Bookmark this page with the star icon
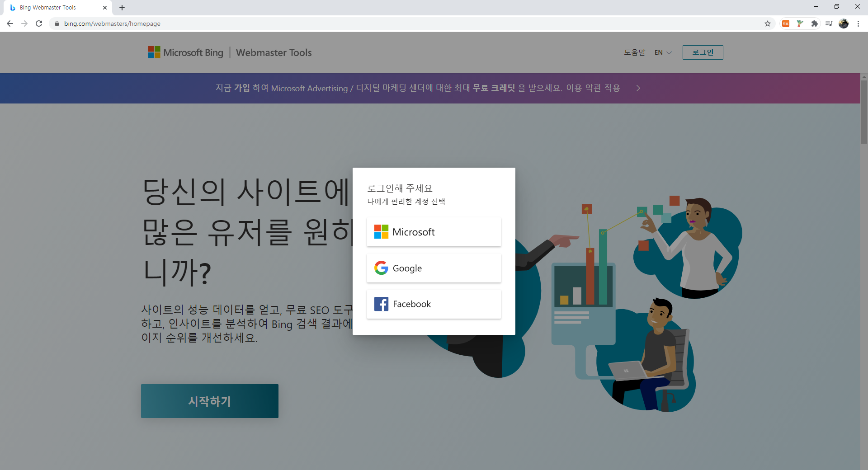The image size is (868, 470). [x=768, y=23]
